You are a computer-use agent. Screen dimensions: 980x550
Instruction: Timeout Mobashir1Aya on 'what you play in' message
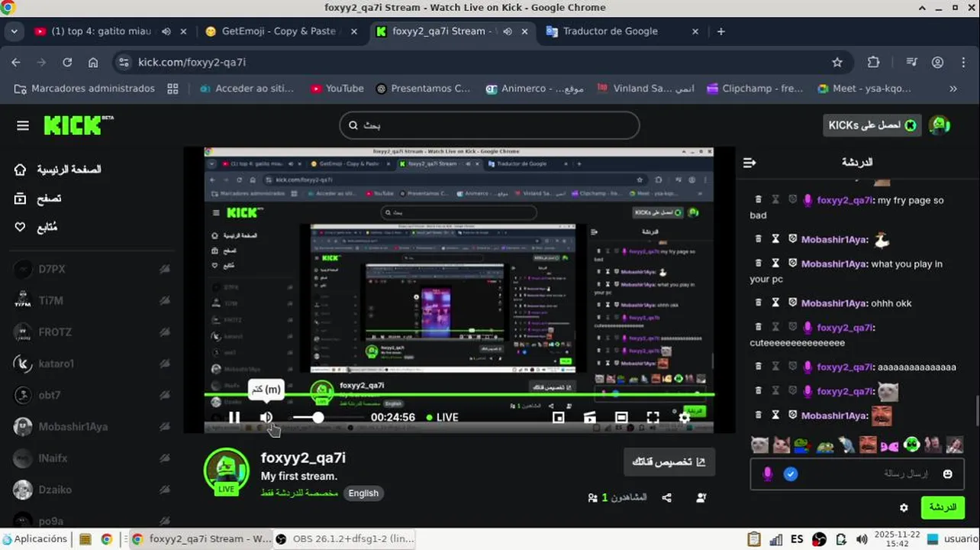[775, 264]
